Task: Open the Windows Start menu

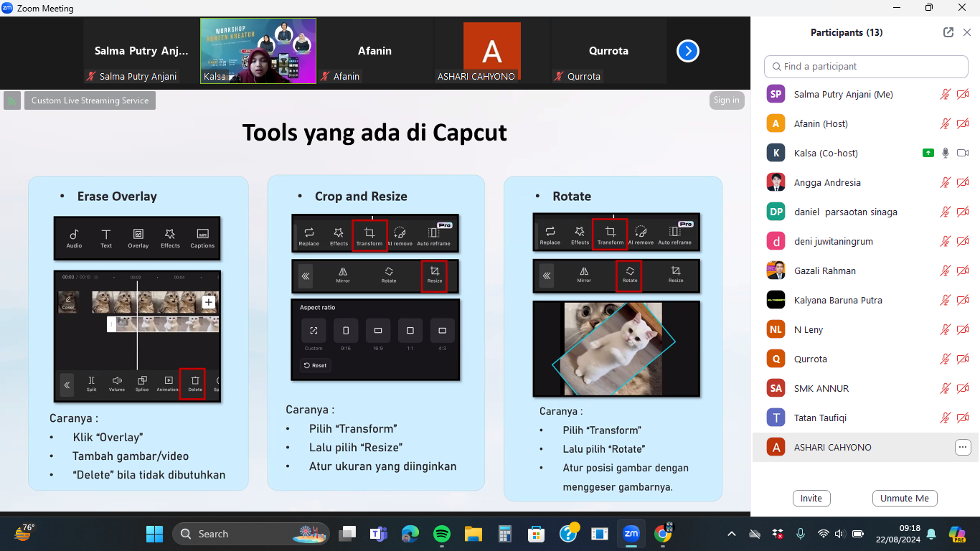Action: tap(154, 534)
